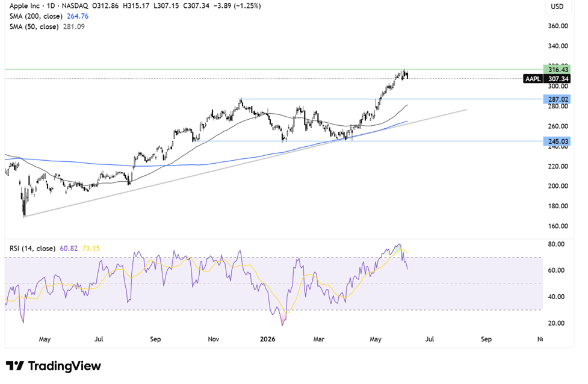Click the 360.00 price axis label
Viewport: 588px width, 384px height.
[558, 26]
